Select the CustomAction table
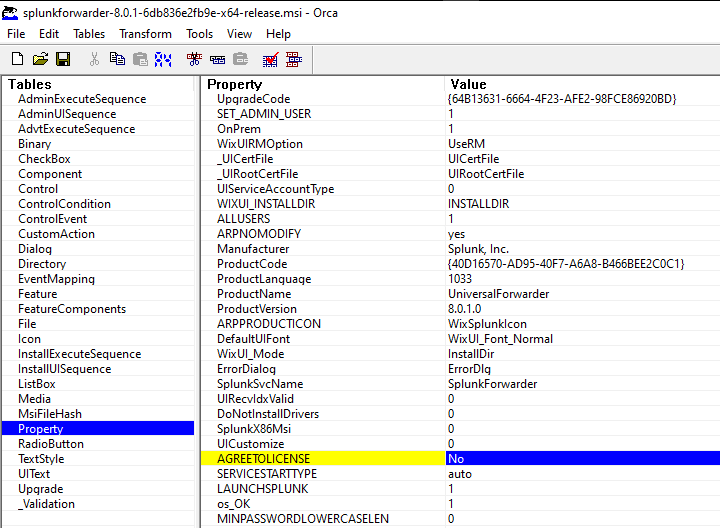Image resolution: width=720 pixels, height=528 pixels. 56,234
